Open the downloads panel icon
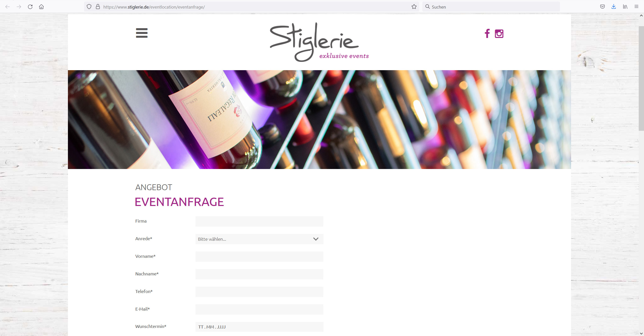The image size is (644, 336). (614, 7)
